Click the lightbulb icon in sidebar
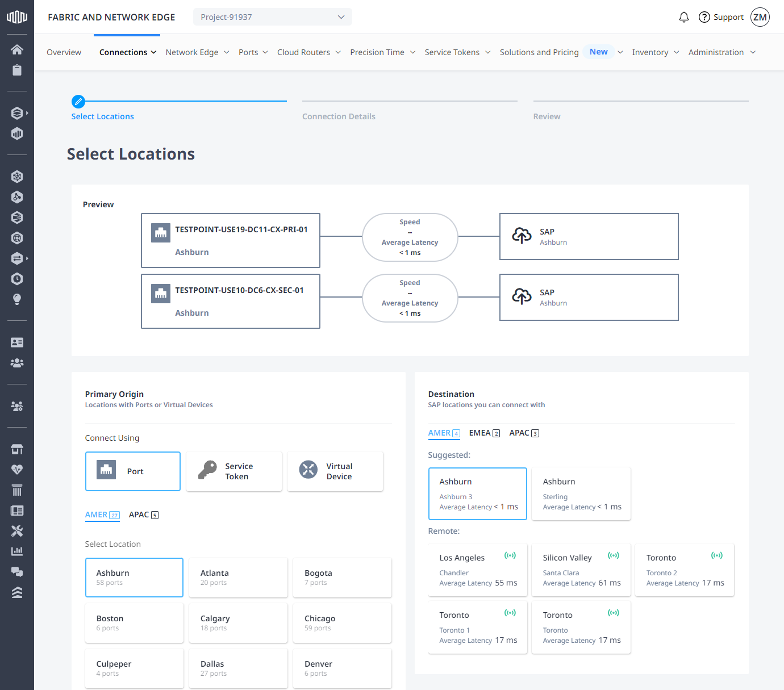Image resolution: width=784 pixels, height=690 pixels. pyautogui.click(x=17, y=299)
